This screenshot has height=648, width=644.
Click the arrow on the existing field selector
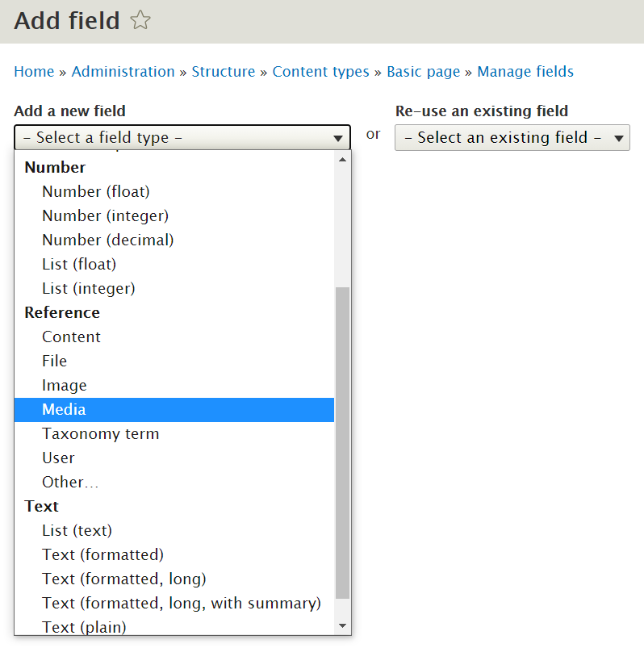618,138
